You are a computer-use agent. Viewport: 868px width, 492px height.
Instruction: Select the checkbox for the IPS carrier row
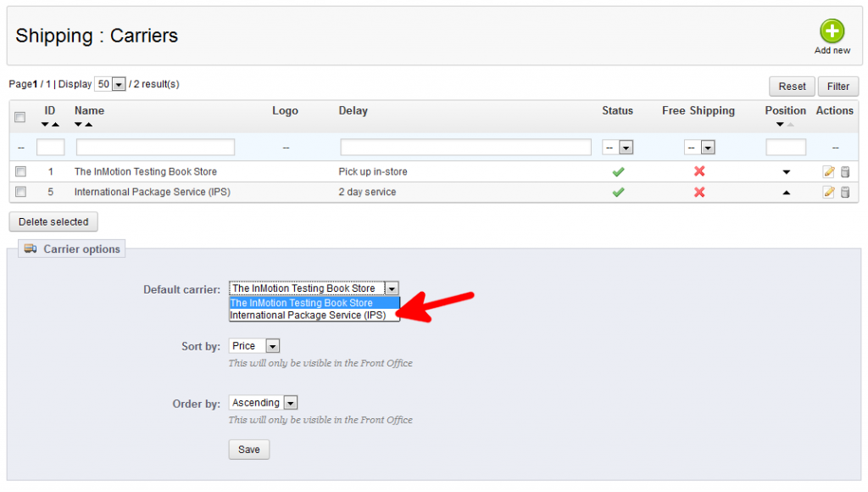click(20, 192)
